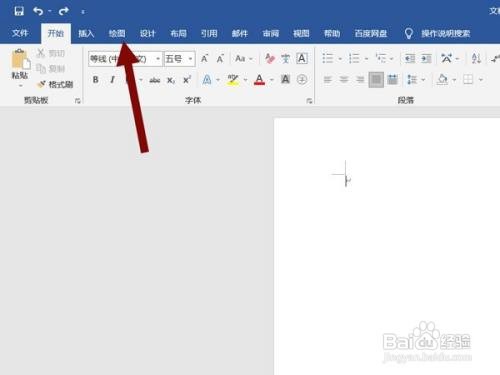Toggle Superscript formatting

[x=187, y=80]
